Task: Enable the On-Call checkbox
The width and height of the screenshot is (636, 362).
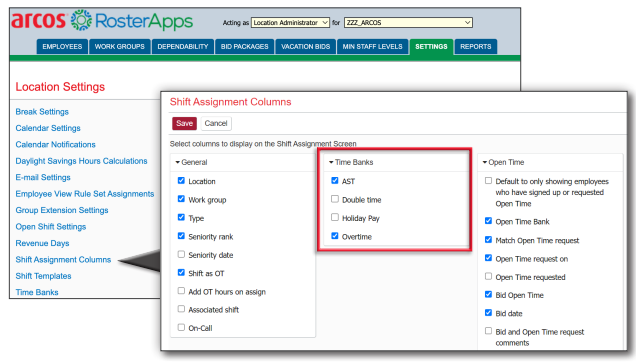Action: pos(181,327)
